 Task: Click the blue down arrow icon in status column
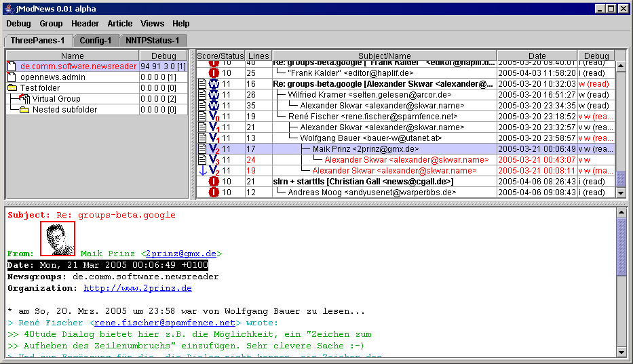[202, 171]
